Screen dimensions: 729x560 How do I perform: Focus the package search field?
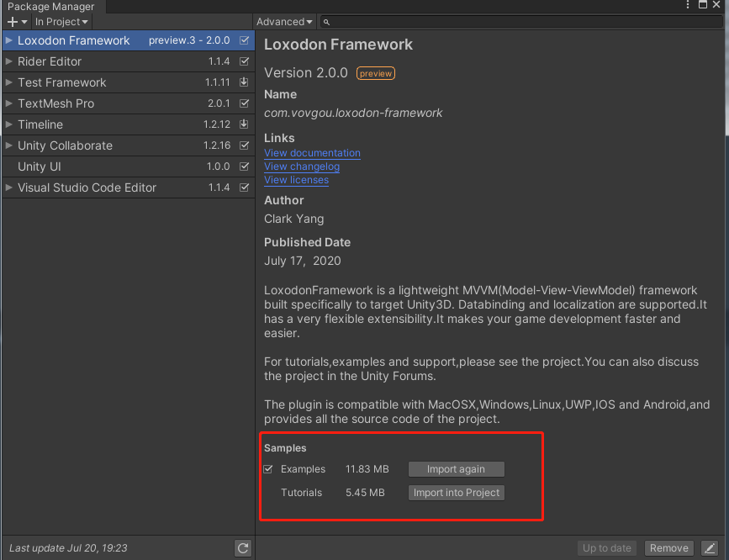(521, 22)
